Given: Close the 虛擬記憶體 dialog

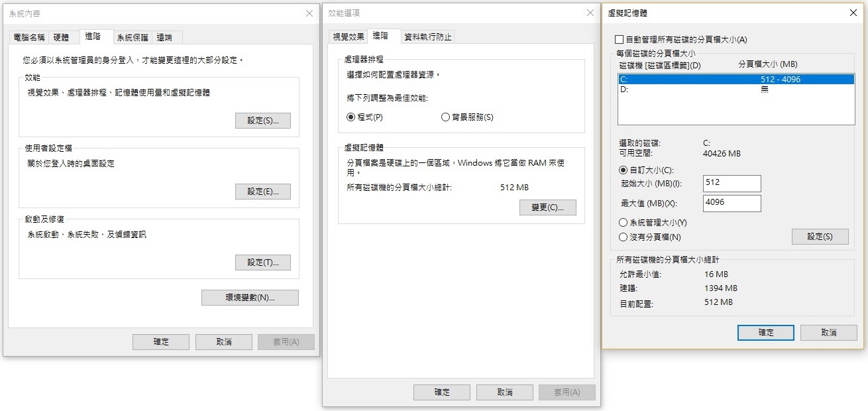Looking at the screenshot, I should pos(853,12).
